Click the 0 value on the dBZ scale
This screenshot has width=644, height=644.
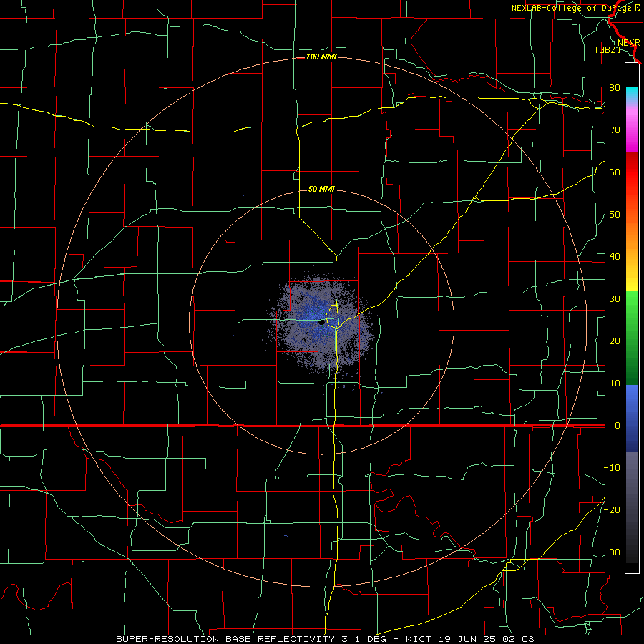[618, 426]
